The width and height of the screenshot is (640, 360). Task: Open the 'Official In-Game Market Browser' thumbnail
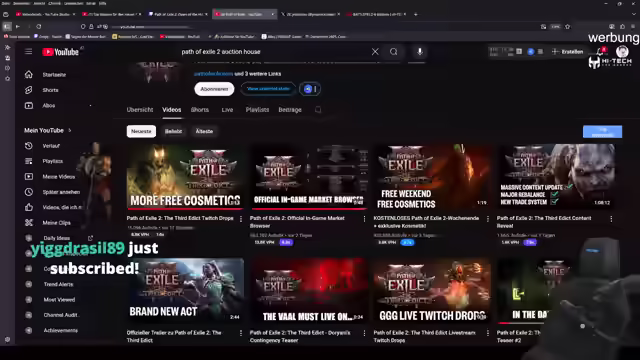309,177
